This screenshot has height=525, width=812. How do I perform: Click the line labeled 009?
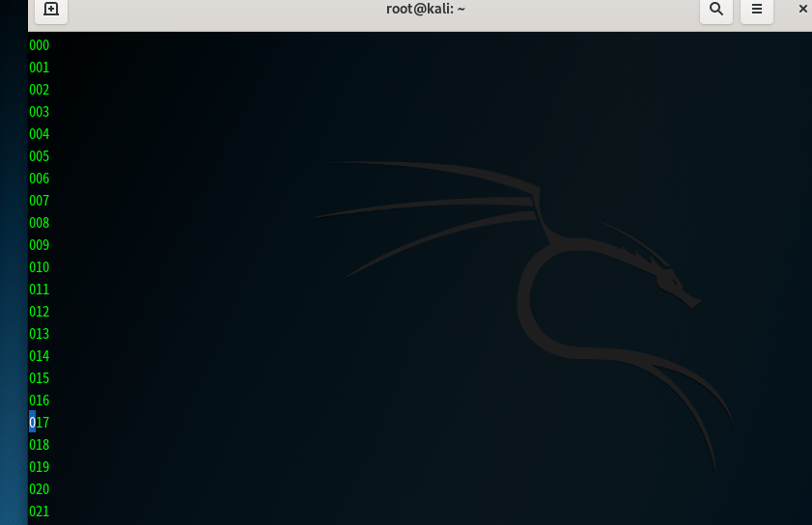point(40,245)
